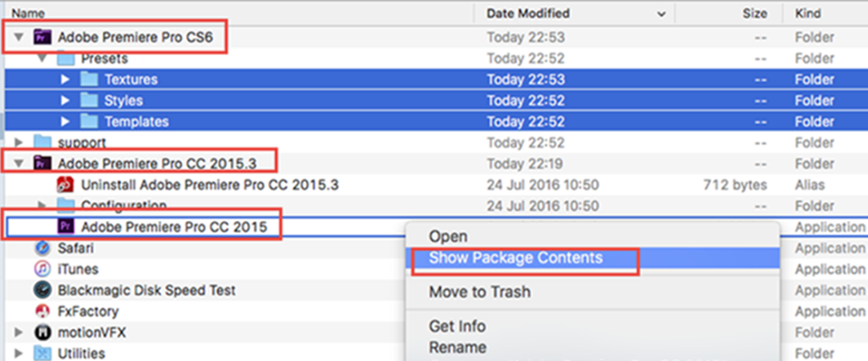Click the Premiere Pro CC 2015.3 folder icon
The image size is (868, 361).
(x=42, y=163)
